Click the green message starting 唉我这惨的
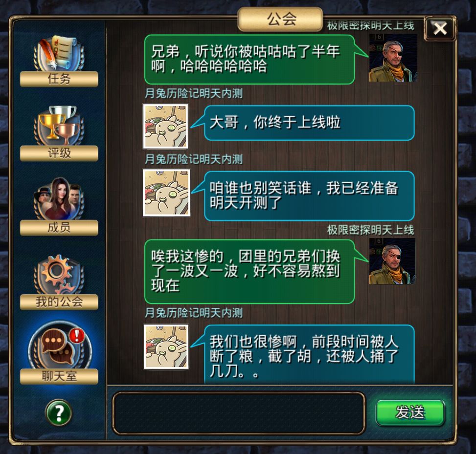Screen dimensions: 476x454 [x=249, y=271]
